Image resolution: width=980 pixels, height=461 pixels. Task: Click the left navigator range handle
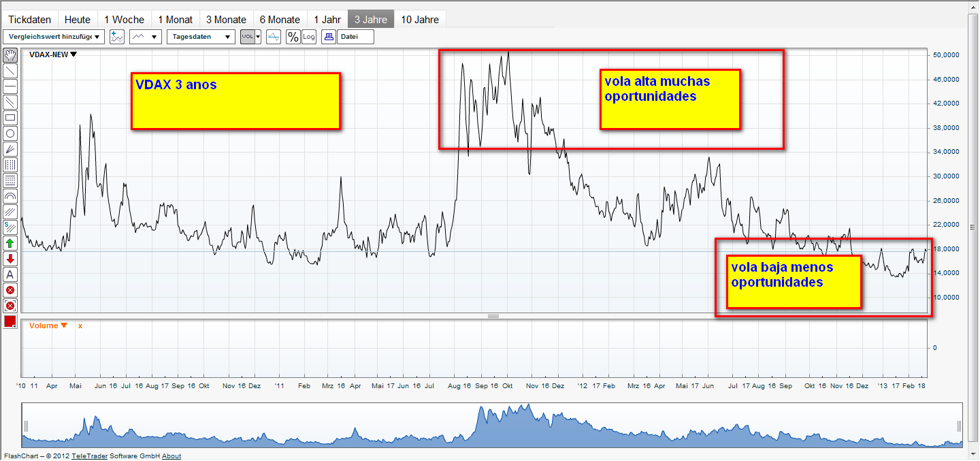pyautogui.click(x=26, y=426)
